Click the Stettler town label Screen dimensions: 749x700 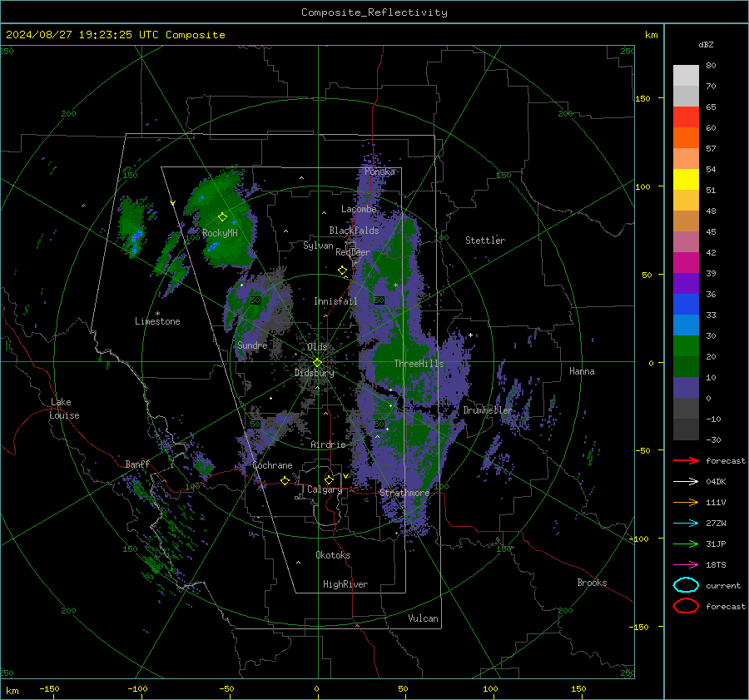(x=485, y=241)
